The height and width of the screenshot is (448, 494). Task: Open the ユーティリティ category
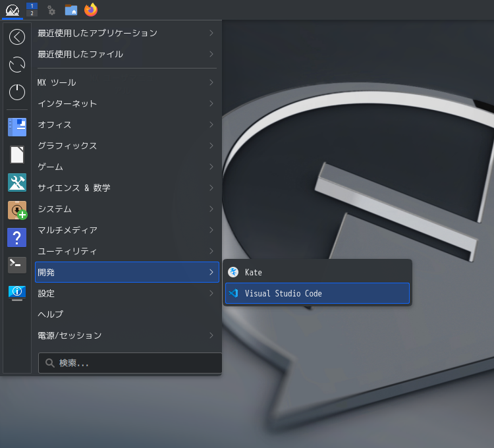(127, 252)
